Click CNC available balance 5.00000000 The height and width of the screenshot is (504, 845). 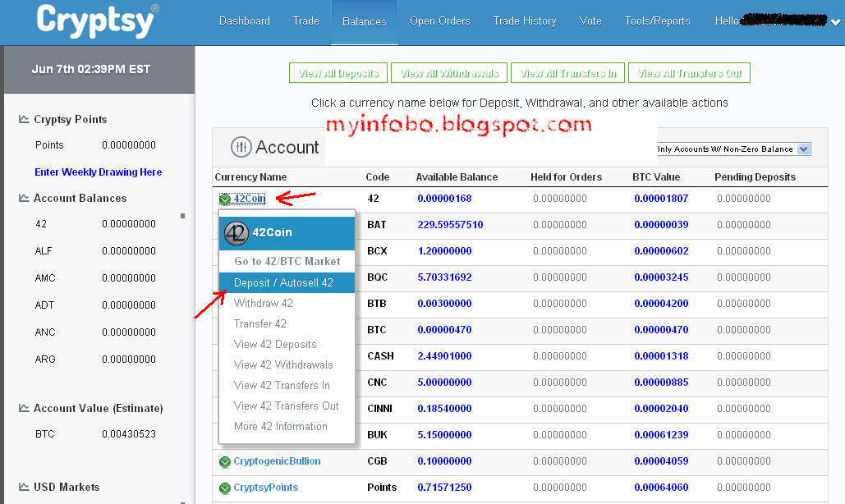(444, 383)
